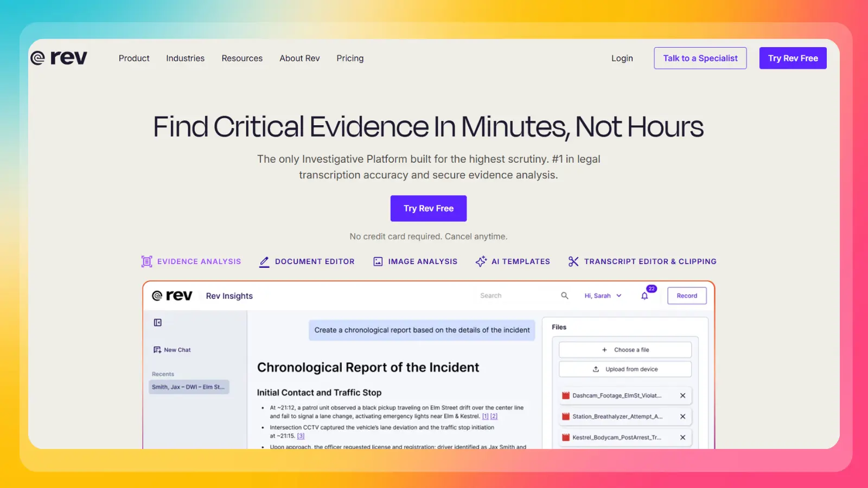Select the AI Templates tab
This screenshot has width=868, height=488.
click(513, 261)
